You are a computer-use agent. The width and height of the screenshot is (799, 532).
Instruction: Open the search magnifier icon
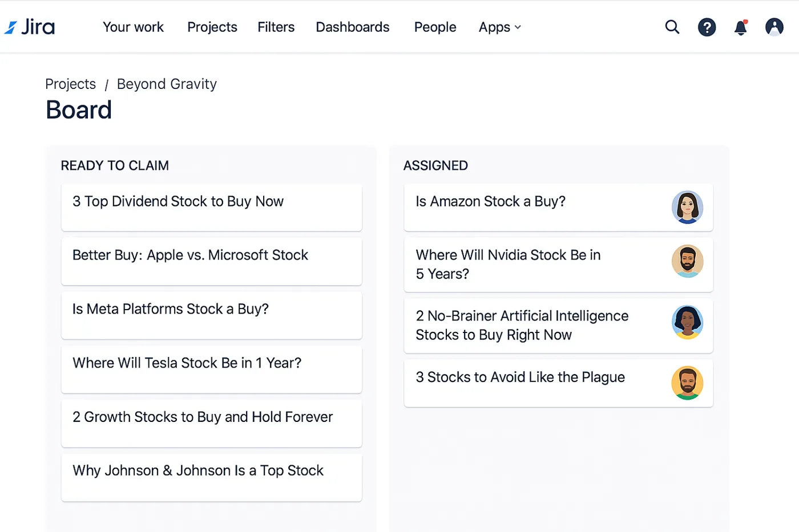pyautogui.click(x=672, y=27)
